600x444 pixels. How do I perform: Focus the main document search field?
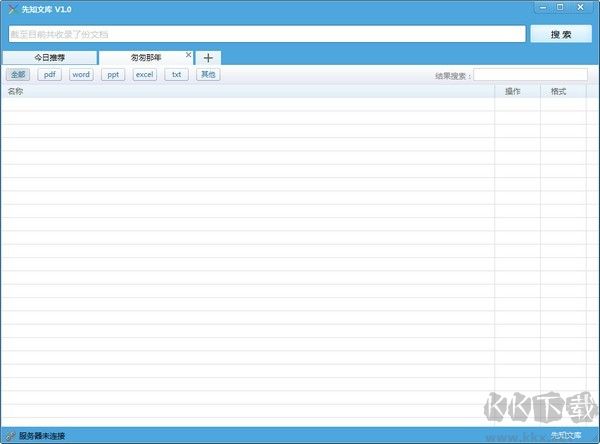267,34
